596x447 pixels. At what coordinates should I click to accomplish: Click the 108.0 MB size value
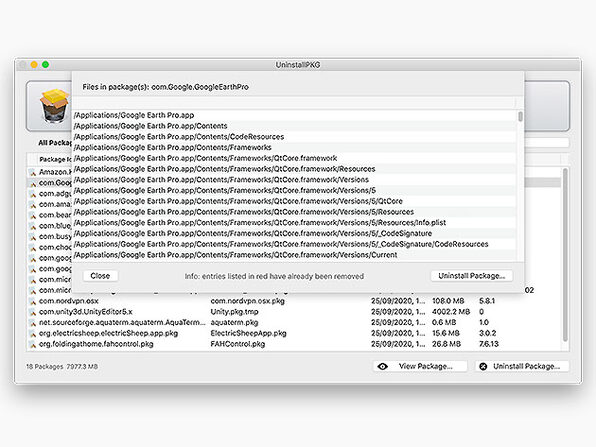pos(448,301)
